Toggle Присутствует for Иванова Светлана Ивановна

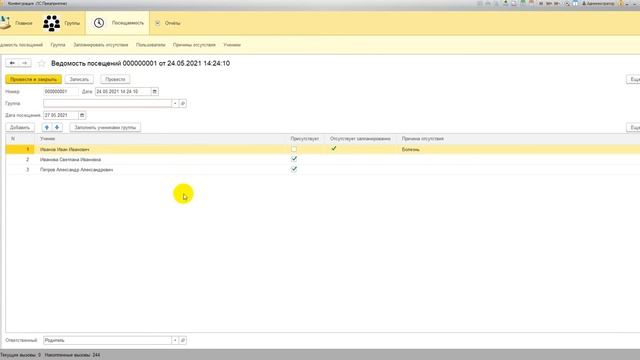(x=294, y=159)
